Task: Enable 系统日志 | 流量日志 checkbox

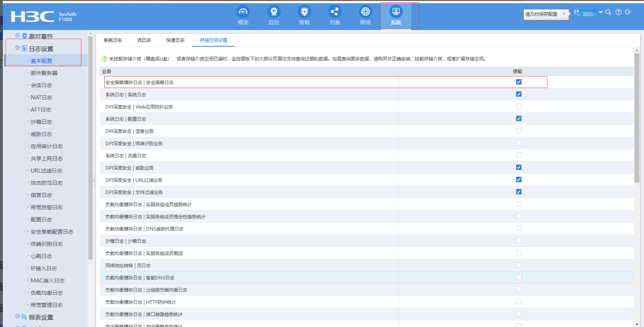Action: [x=519, y=155]
